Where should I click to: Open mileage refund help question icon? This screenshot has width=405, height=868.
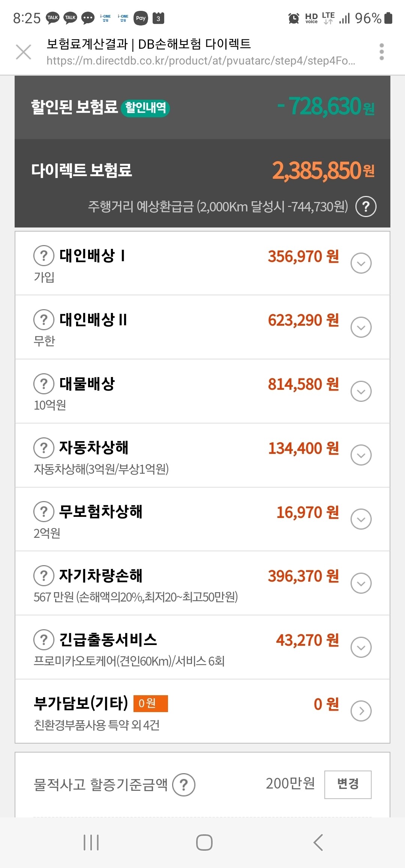click(366, 207)
